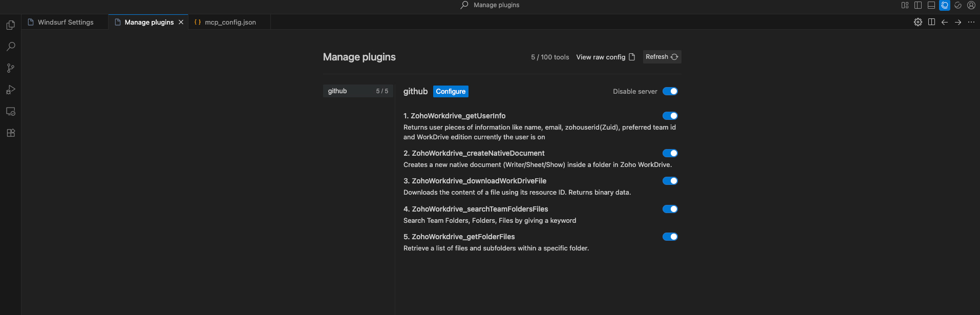Screen dimensions: 980x315
Task: Turn off ZohoWorkdrive_downloadWorkDriveFile toggle
Action: (x=670, y=181)
